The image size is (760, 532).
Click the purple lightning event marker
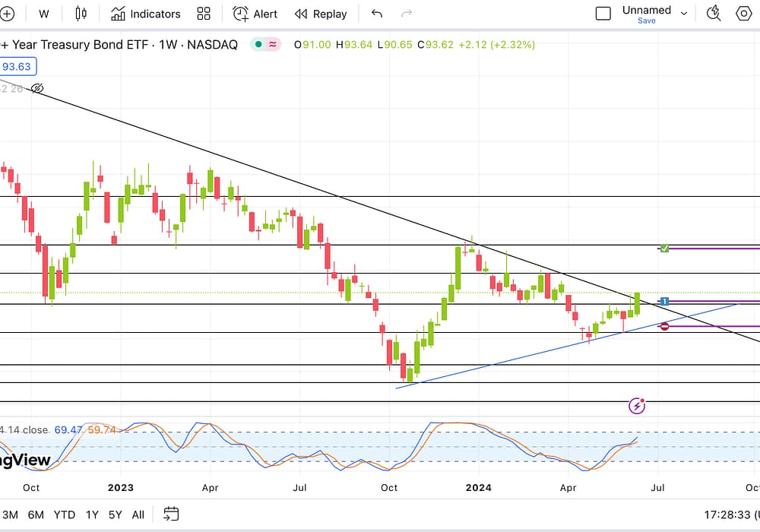click(x=637, y=406)
